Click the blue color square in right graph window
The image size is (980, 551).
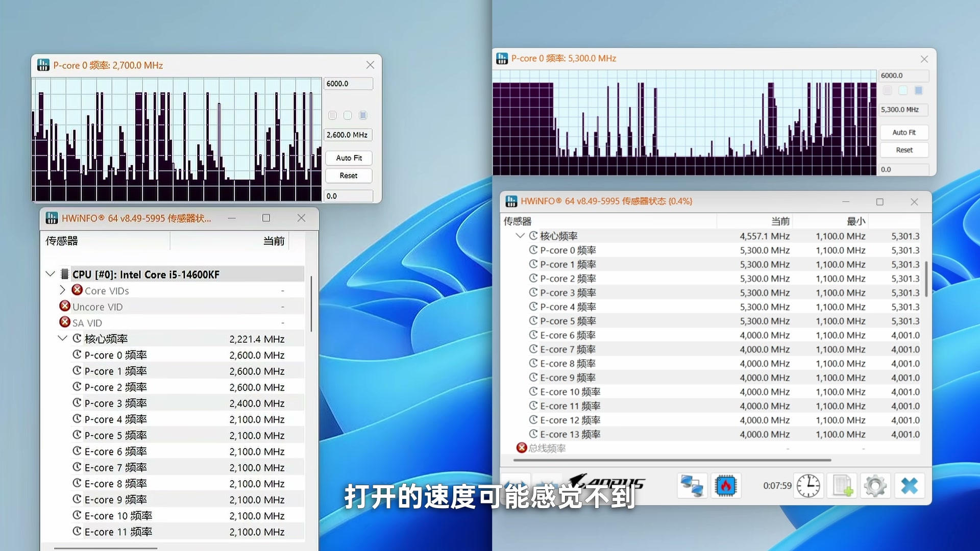click(918, 90)
